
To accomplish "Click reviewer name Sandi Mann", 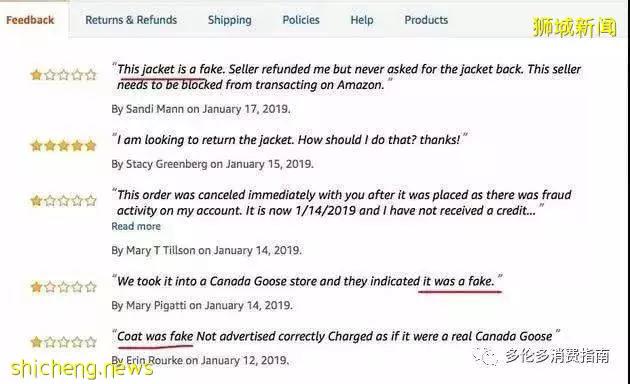I will click(x=155, y=109).
